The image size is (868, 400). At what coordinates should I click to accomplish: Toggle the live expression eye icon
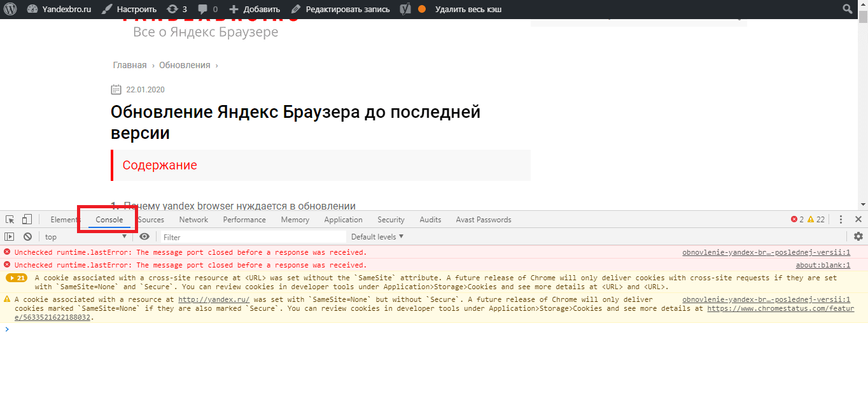coord(144,236)
